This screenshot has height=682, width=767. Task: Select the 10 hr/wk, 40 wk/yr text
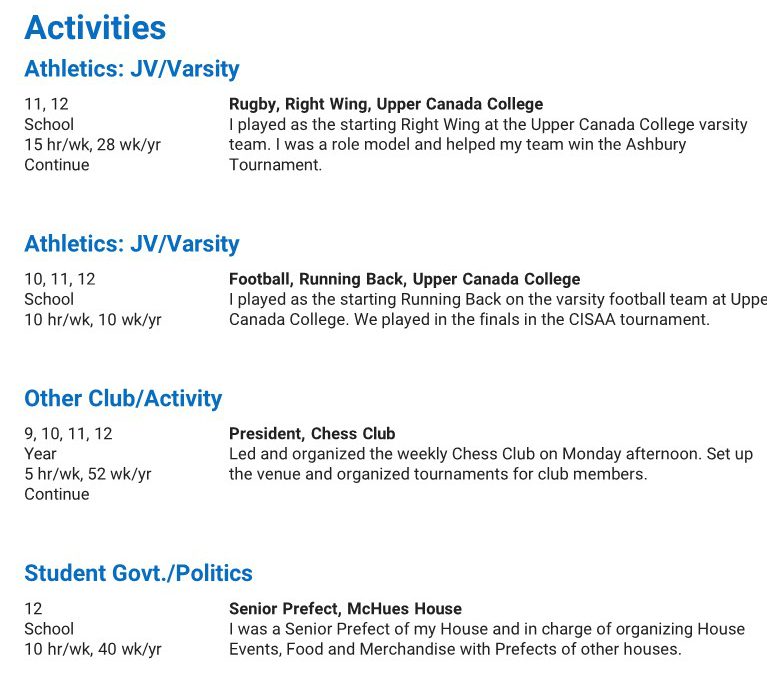click(92, 649)
